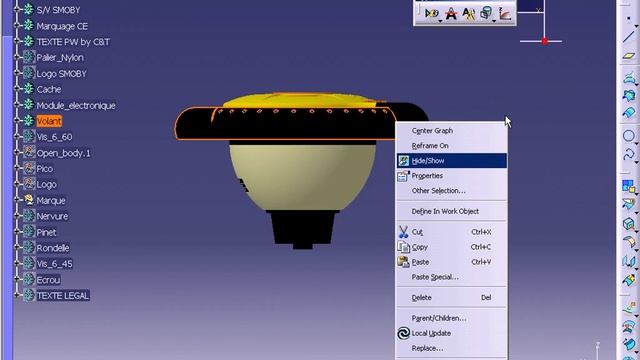
Task: Expand the TEXTE PW by C&T node
Action: tap(17, 41)
